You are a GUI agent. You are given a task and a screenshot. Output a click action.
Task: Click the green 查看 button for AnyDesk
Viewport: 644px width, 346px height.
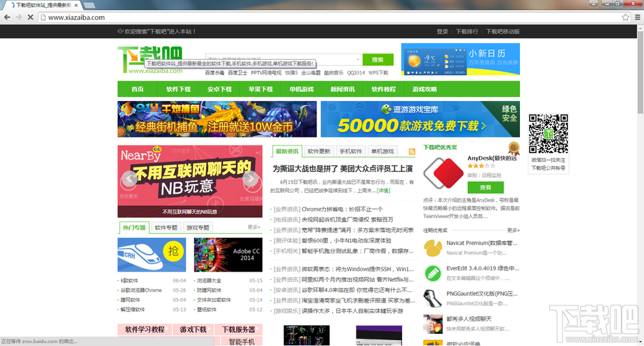tap(485, 187)
